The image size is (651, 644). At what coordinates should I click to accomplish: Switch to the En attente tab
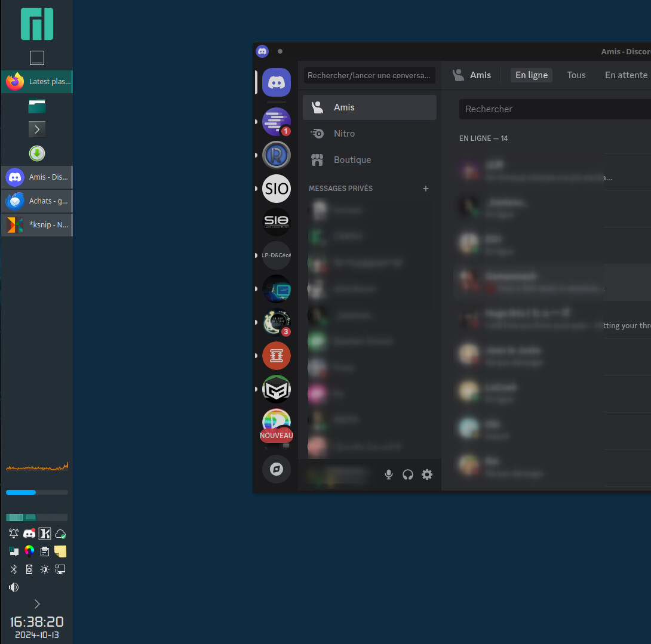tap(625, 75)
